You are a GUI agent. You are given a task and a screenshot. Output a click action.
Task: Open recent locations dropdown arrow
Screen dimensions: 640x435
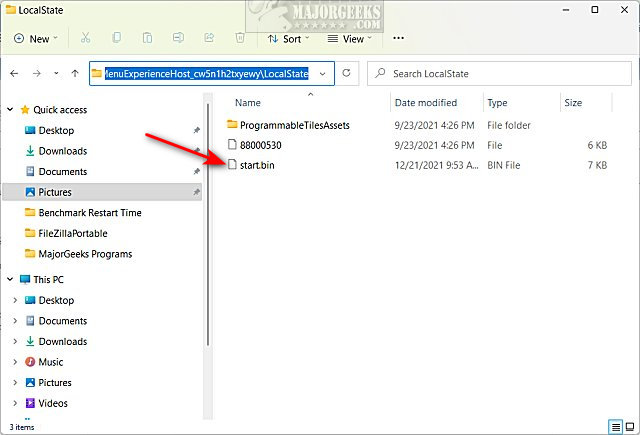point(56,73)
